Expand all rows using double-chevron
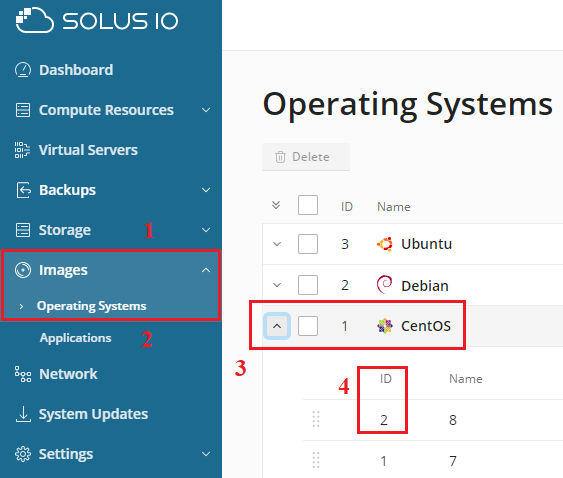 point(276,205)
